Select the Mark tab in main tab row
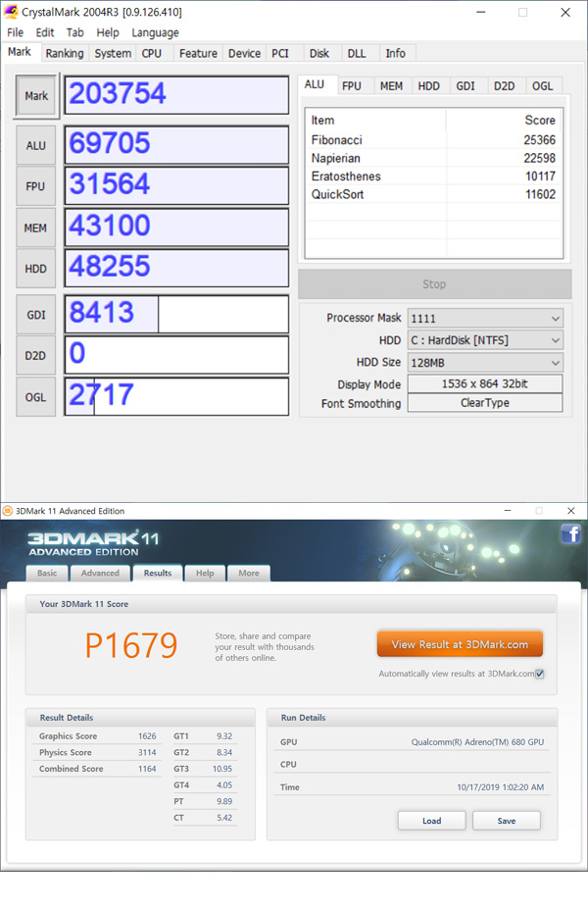This screenshot has height=907, width=588. 20,52
